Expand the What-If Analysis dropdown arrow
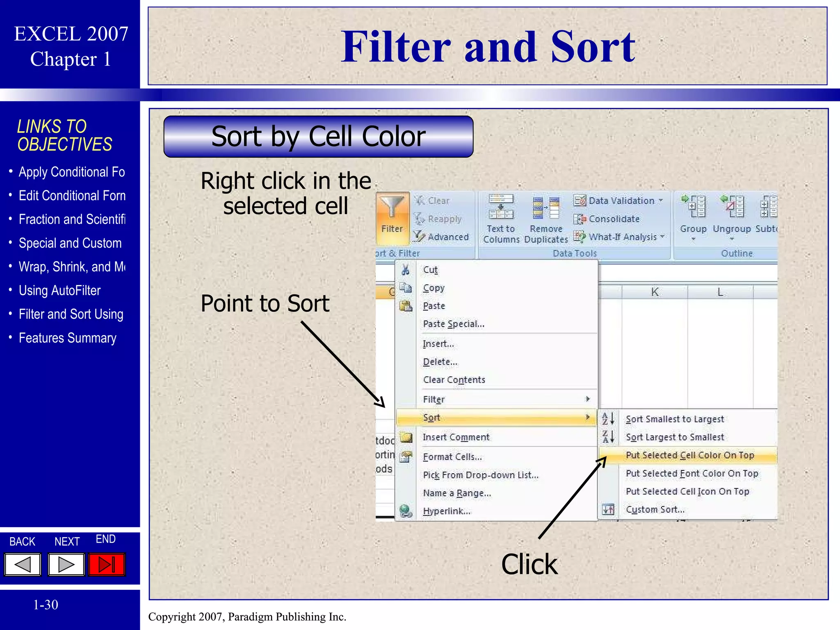Viewport: 840px width, 630px height. click(662, 236)
